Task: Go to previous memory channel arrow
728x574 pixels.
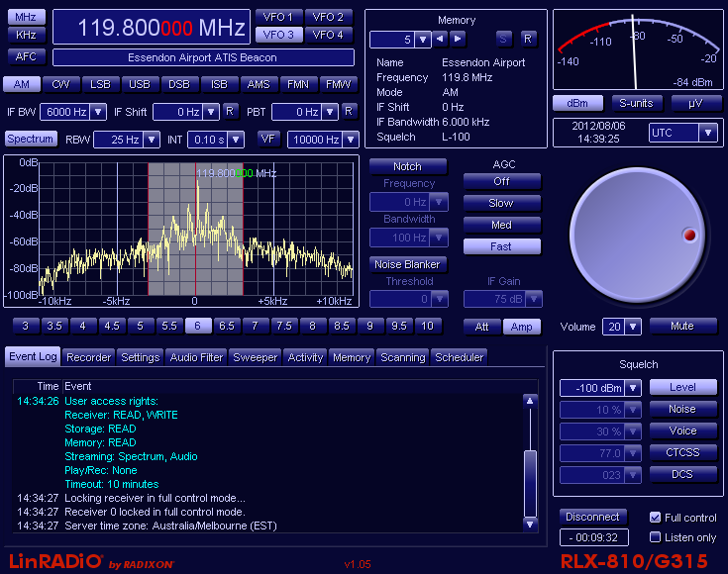Action: click(x=440, y=39)
